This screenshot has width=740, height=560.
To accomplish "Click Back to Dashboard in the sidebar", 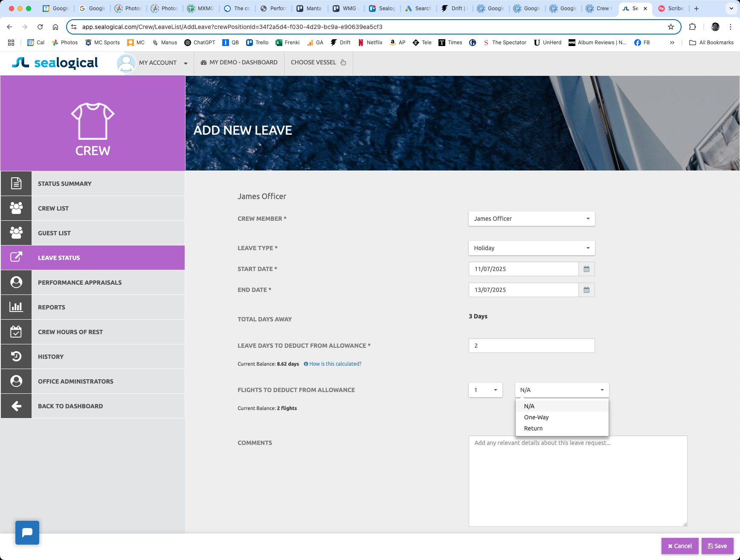I will click(x=93, y=406).
